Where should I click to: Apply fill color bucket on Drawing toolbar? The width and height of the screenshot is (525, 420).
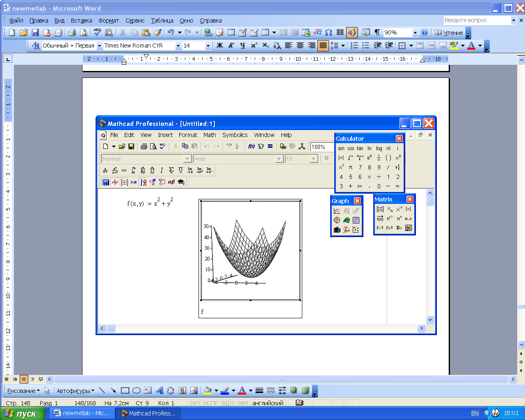click(x=208, y=390)
